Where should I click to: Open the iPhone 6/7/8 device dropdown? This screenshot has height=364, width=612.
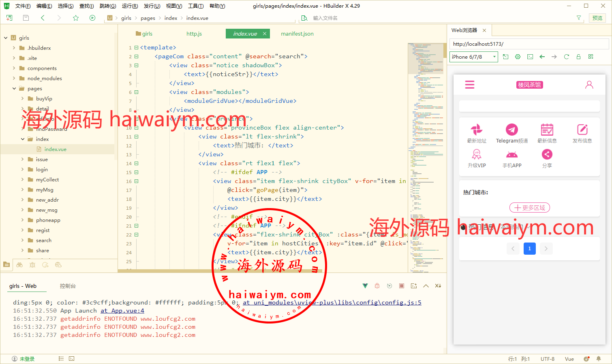[x=473, y=57]
